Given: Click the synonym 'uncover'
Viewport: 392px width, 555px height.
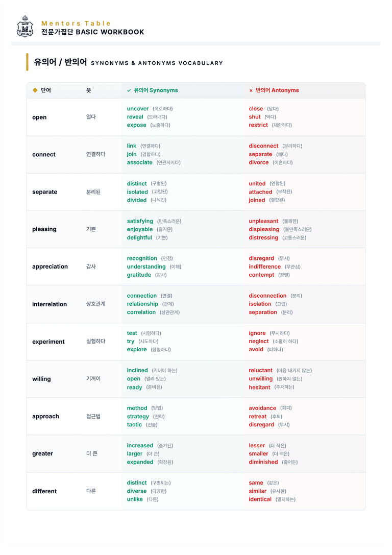Looking at the screenshot, I should click(138, 109).
